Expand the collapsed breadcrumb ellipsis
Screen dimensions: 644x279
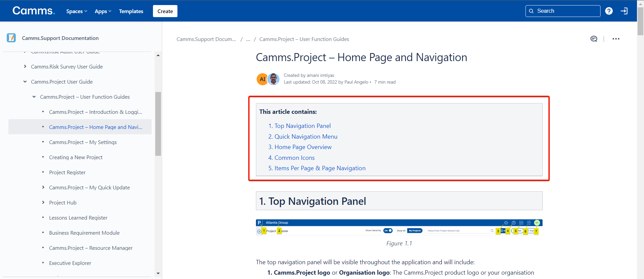[x=248, y=39]
